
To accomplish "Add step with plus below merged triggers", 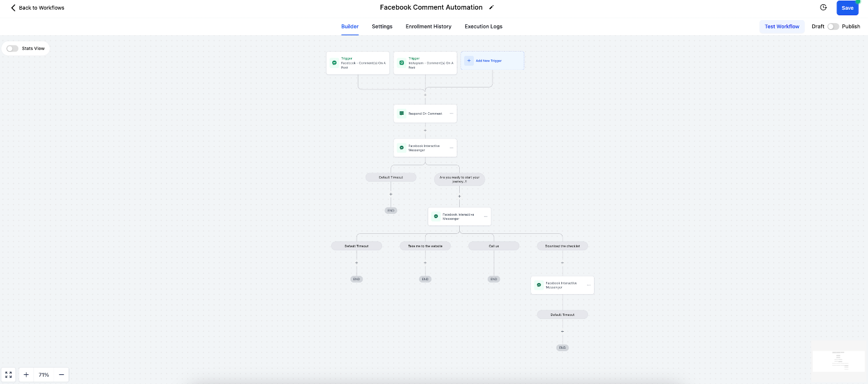I will click(425, 95).
